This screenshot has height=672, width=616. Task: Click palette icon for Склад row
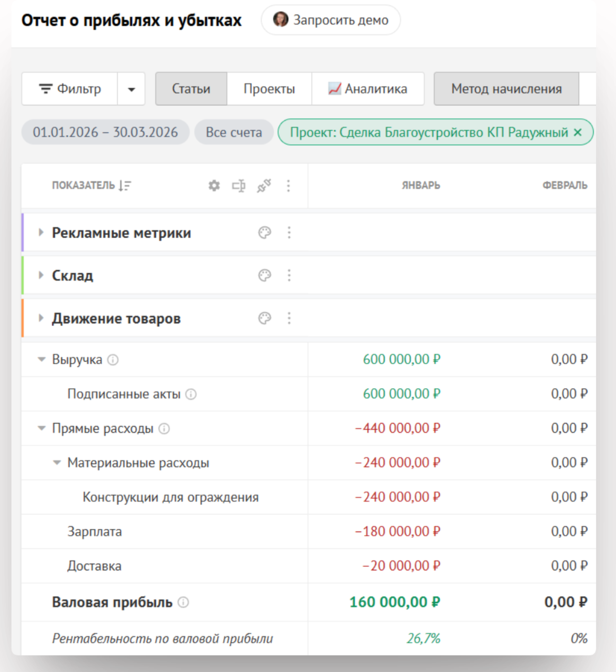tap(264, 276)
